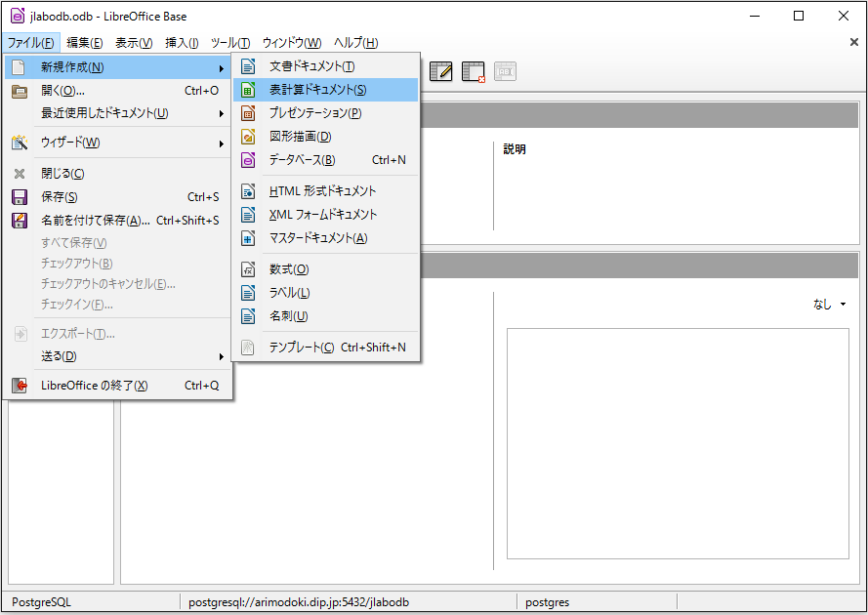Click the greyed rename toolbar icon

coord(505,71)
